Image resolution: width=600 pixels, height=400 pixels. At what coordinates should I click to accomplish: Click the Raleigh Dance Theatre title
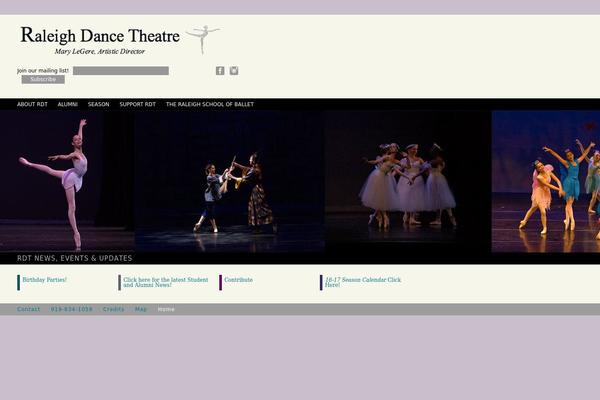pos(100,36)
